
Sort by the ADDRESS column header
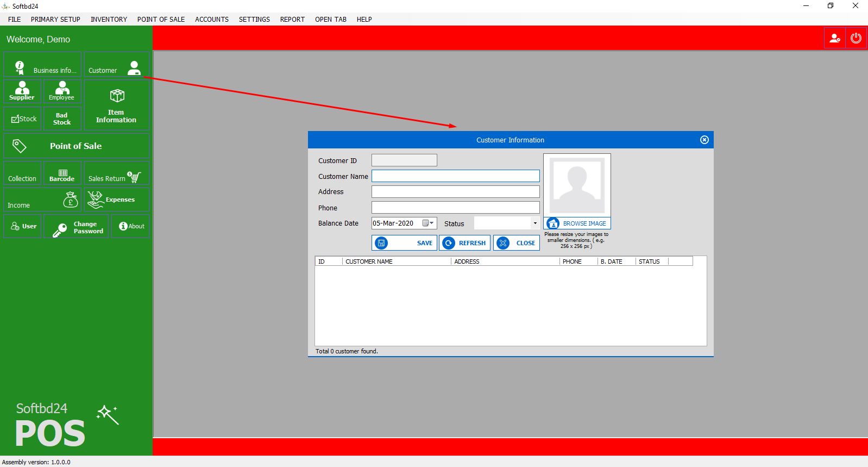(x=505, y=261)
